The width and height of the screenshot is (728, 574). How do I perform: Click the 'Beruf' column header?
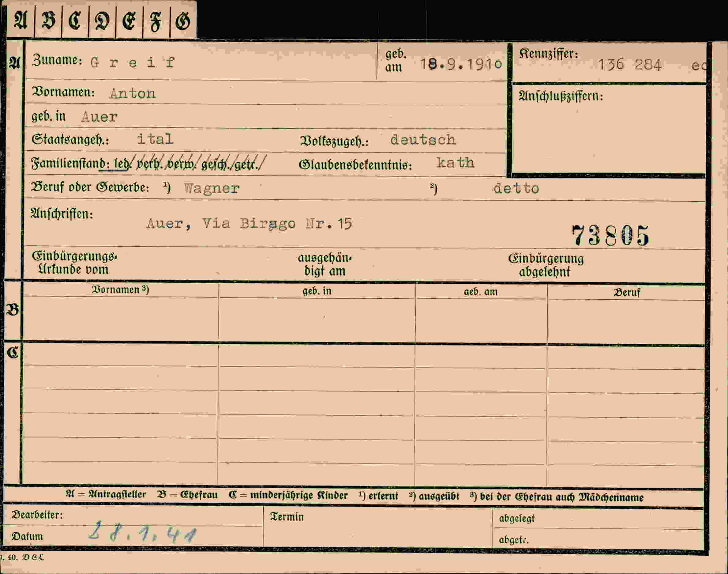pos(627,293)
